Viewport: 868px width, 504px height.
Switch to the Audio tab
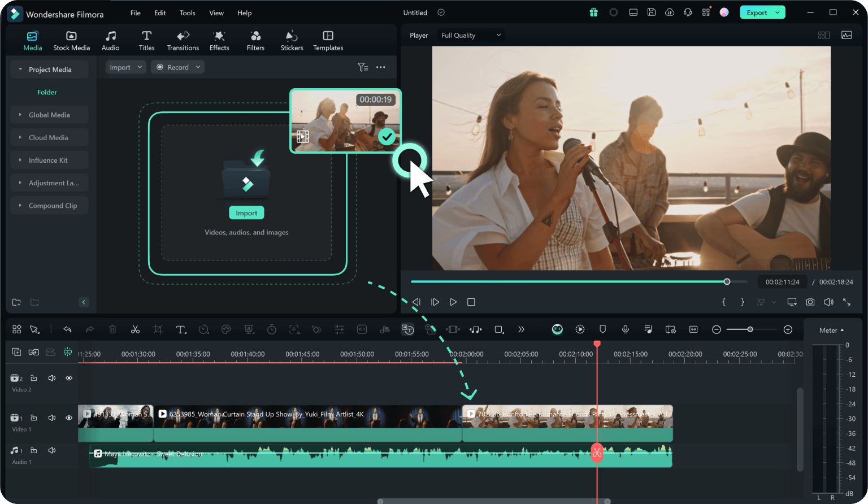click(111, 41)
